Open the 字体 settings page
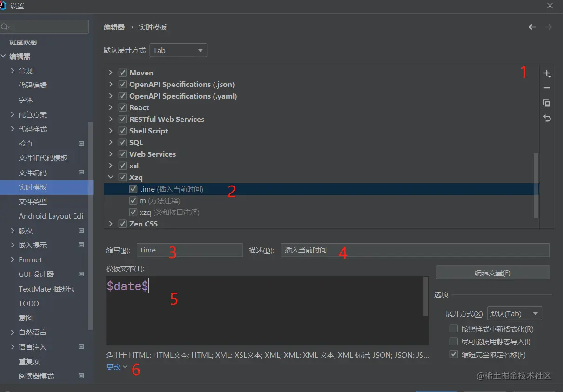 [26, 100]
